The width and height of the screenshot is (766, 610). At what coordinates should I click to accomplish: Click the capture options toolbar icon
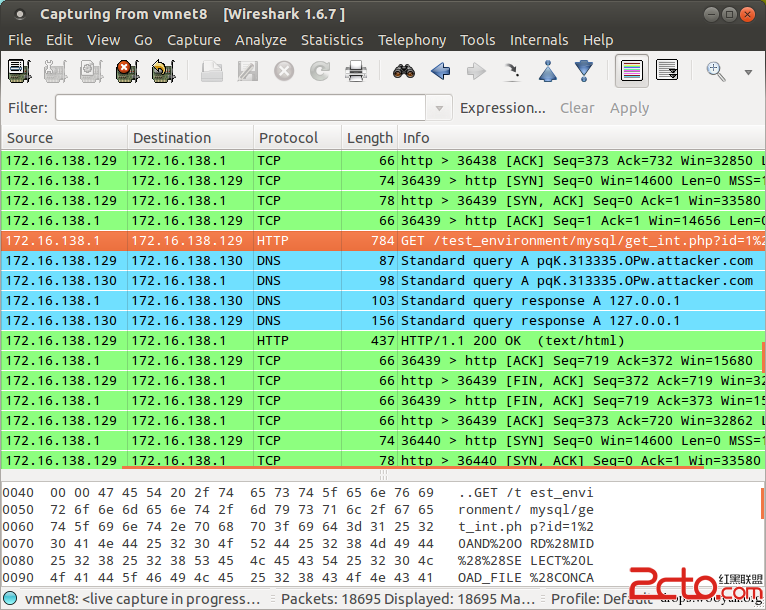pos(55,71)
